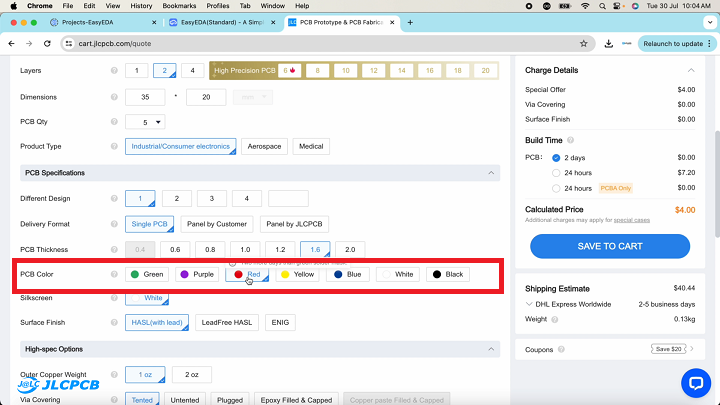This screenshot has height=405, width=720.
Task: Go back to previous page
Action: pos(11,44)
